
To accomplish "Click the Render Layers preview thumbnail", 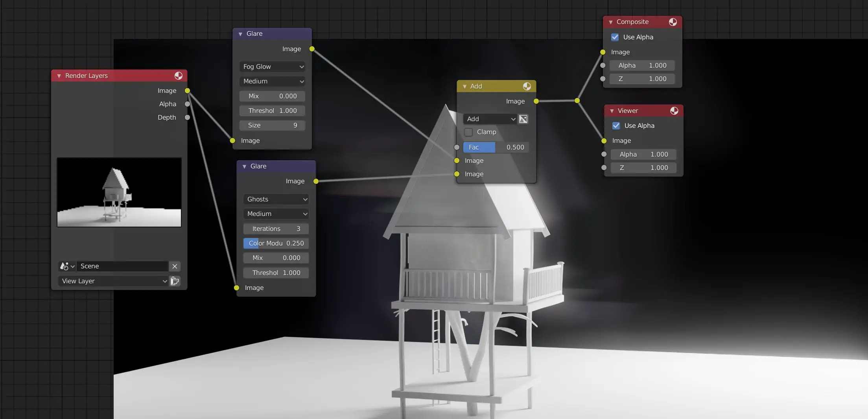I will (119, 192).
